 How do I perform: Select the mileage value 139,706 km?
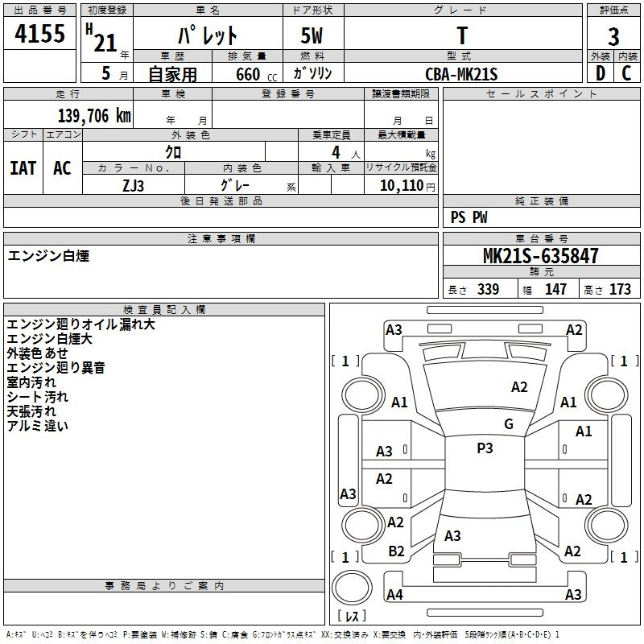(x=94, y=115)
